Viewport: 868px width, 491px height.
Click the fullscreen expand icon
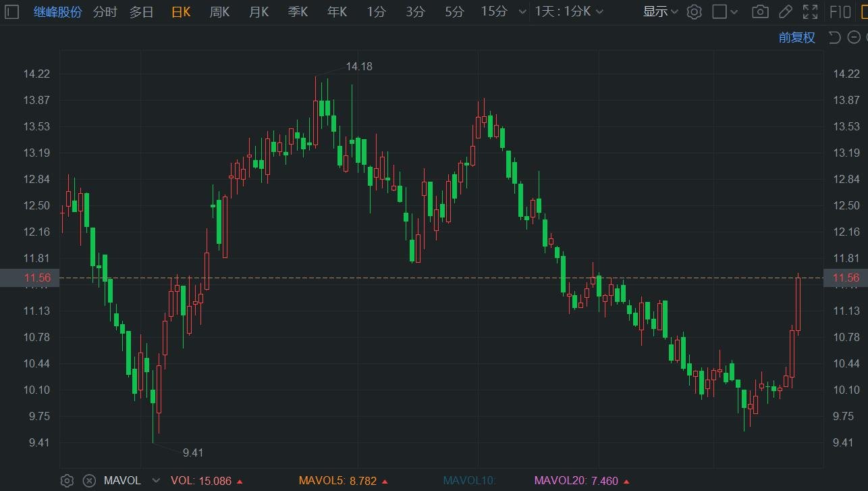(810, 12)
